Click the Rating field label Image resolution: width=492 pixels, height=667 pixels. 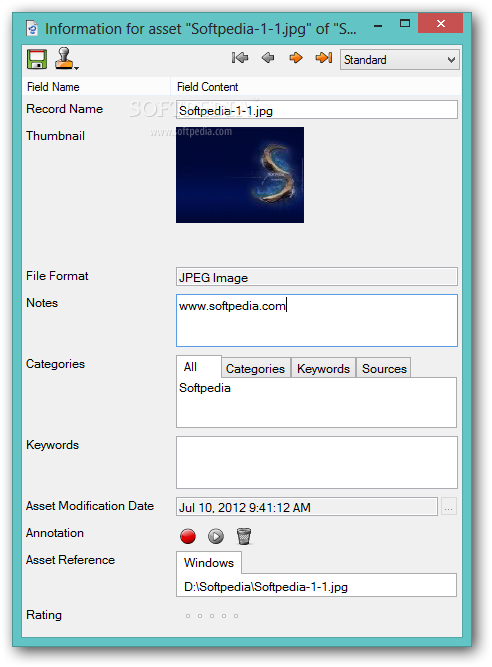44,615
